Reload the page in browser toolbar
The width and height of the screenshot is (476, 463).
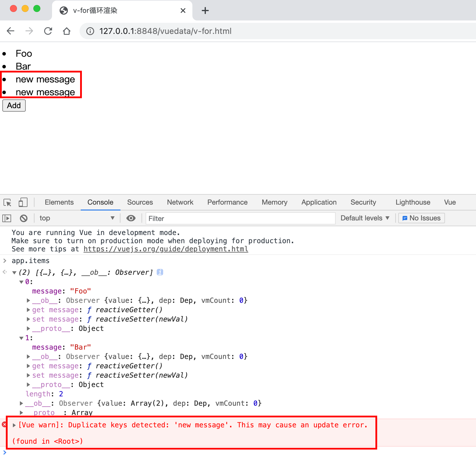point(48,31)
